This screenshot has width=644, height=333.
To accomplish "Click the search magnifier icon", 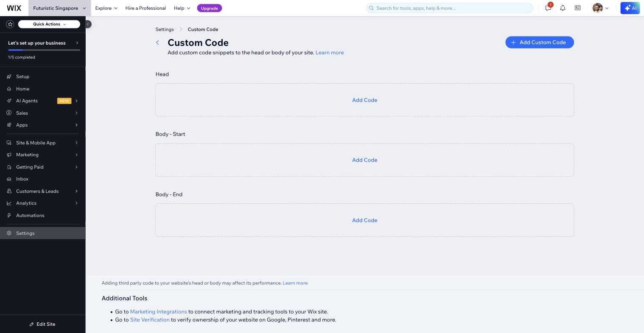I will (371, 8).
